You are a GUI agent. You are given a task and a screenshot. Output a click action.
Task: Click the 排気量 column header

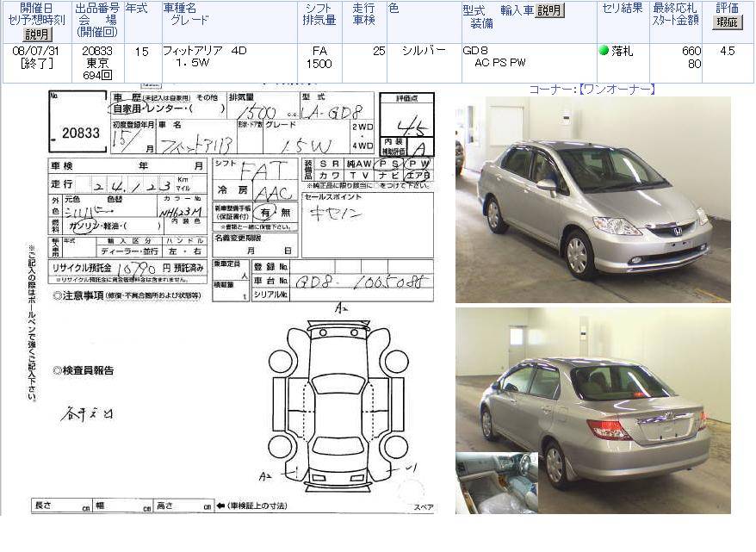tap(319, 21)
